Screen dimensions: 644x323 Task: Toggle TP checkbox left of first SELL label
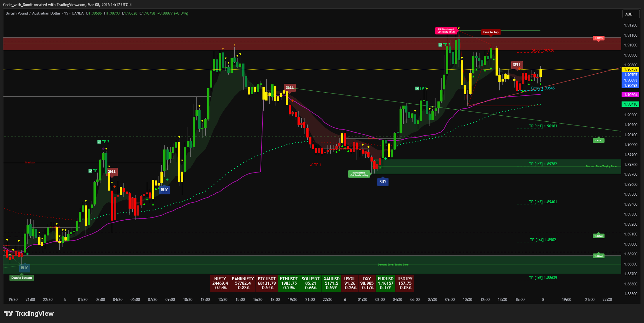coord(91,171)
